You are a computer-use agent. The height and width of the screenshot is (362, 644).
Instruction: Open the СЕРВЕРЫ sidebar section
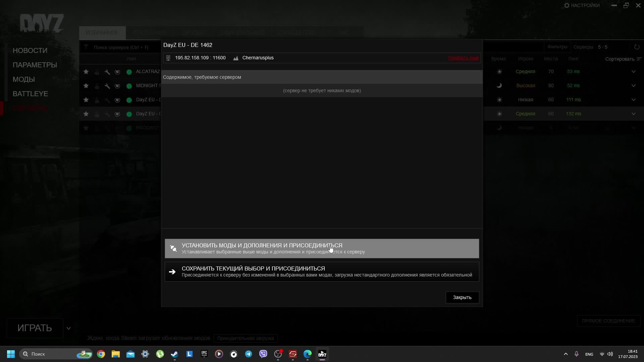(x=30, y=108)
